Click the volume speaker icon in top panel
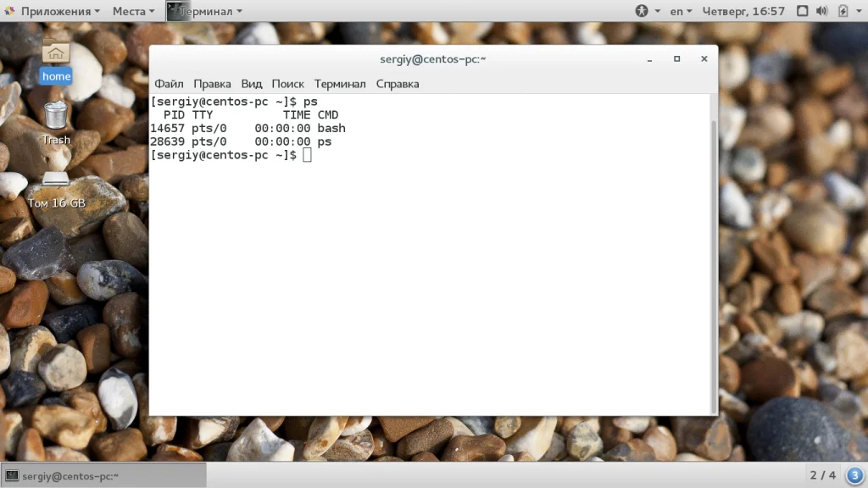This screenshot has width=868, height=488. click(822, 10)
